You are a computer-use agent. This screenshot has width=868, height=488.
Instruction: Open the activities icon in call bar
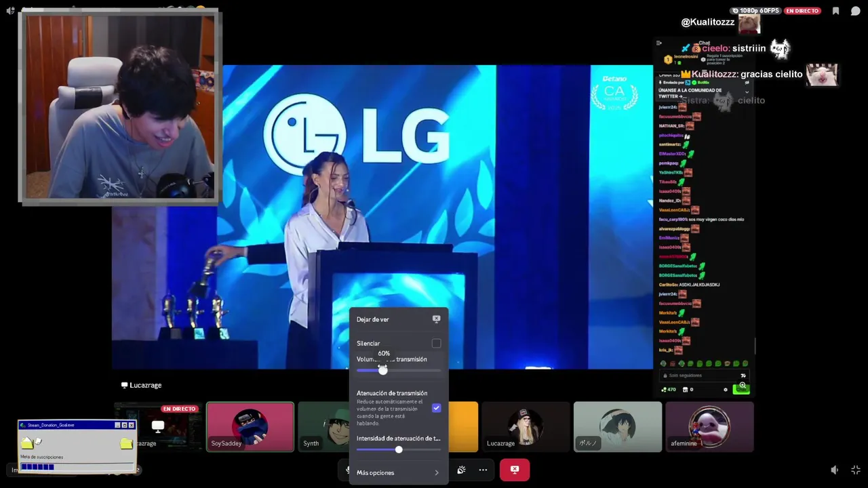(x=461, y=470)
